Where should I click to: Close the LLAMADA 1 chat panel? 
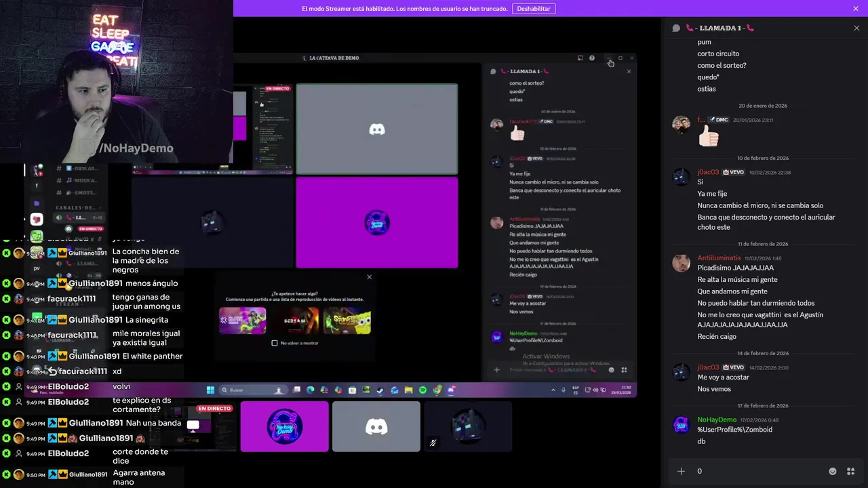pos(856,28)
